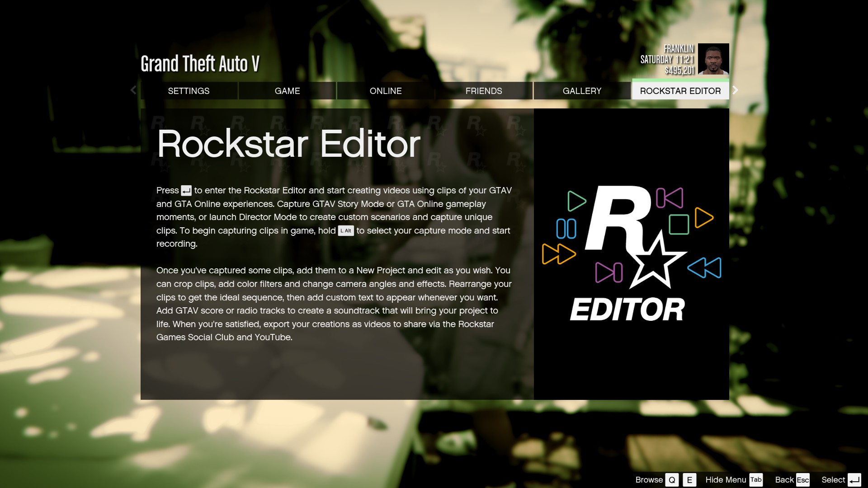The image size is (868, 488).
Task: Click the Q browse key icon
Action: 672,480
